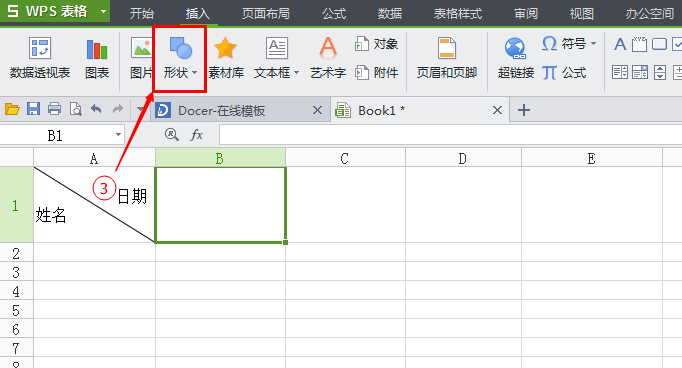This screenshot has width=682, height=368.
Task: Open the Name Box dropdown arrow
Action: click(118, 135)
